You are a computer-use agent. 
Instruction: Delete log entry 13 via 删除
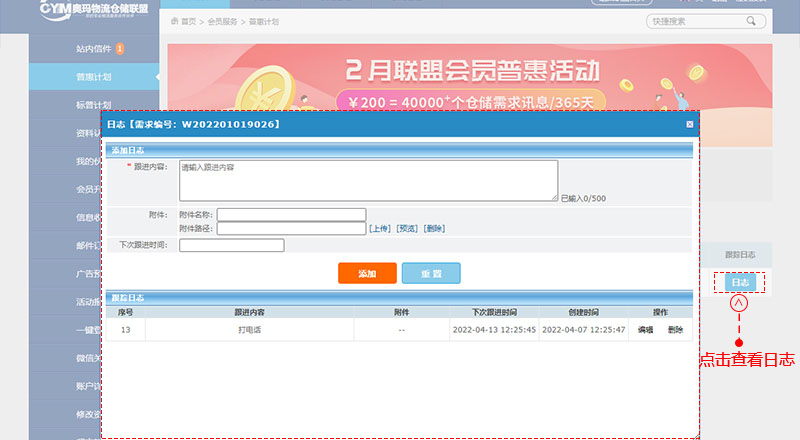tap(676, 329)
